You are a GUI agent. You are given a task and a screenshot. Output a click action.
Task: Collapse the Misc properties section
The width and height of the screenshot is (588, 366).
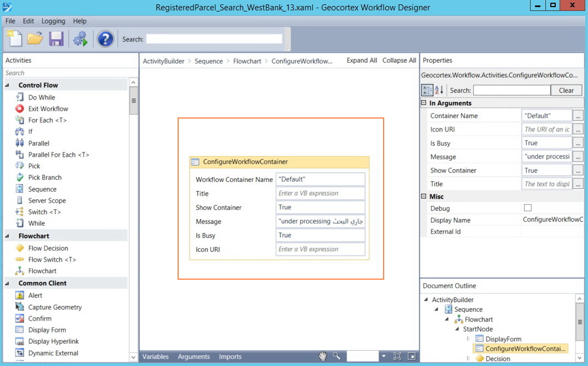pos(424,196)
